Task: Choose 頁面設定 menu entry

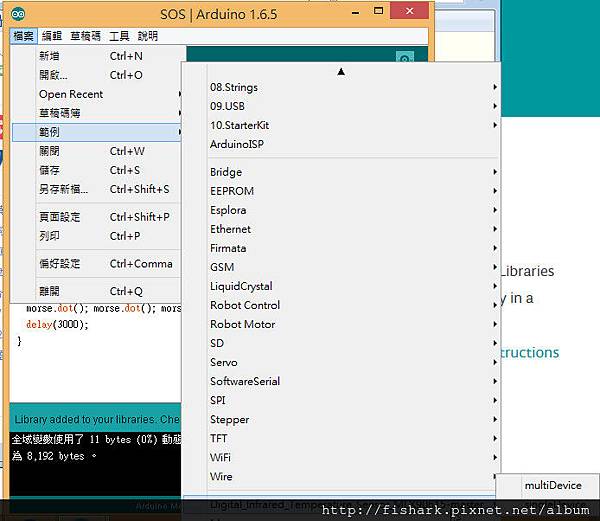Action: click(97, 217)
